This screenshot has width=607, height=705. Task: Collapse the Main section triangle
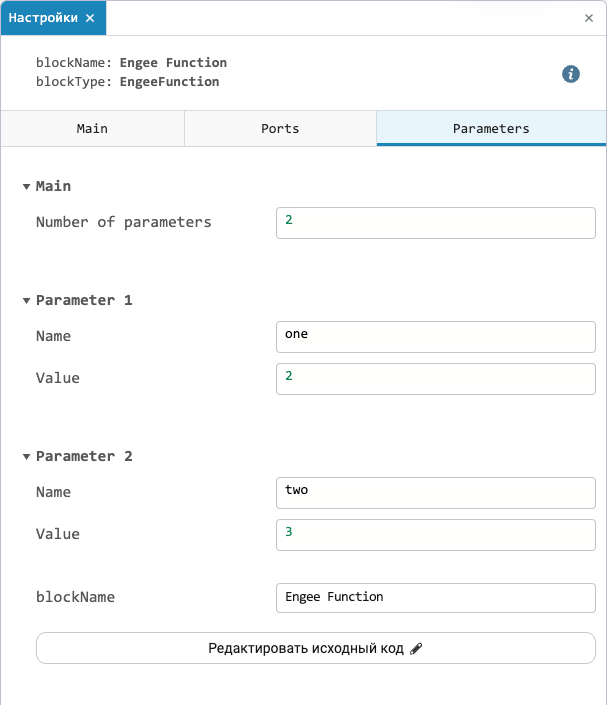[27, 187]
